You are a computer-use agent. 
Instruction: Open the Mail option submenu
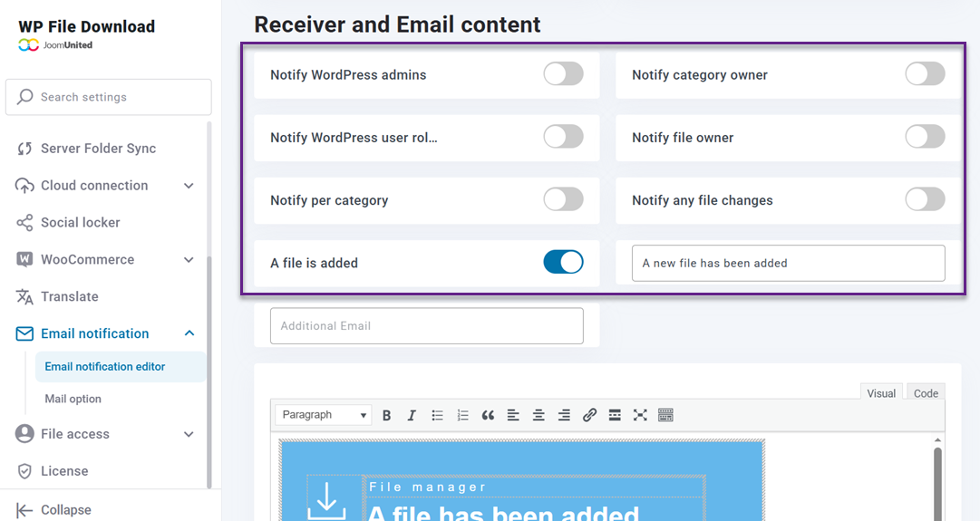[73, 399]
